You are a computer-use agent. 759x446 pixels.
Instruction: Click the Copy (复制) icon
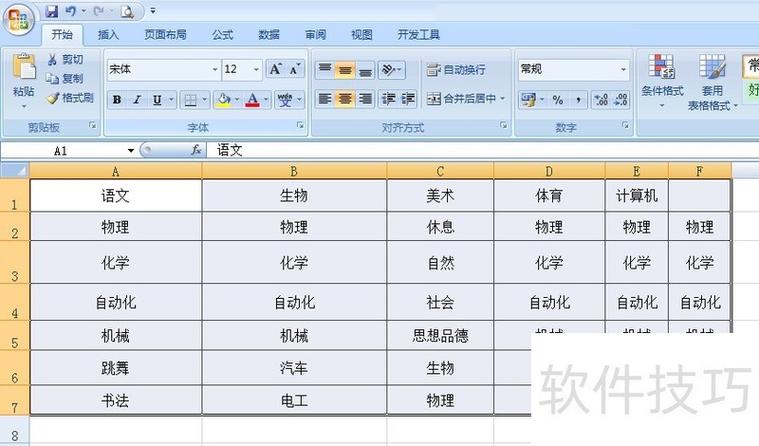pos(54,79)
